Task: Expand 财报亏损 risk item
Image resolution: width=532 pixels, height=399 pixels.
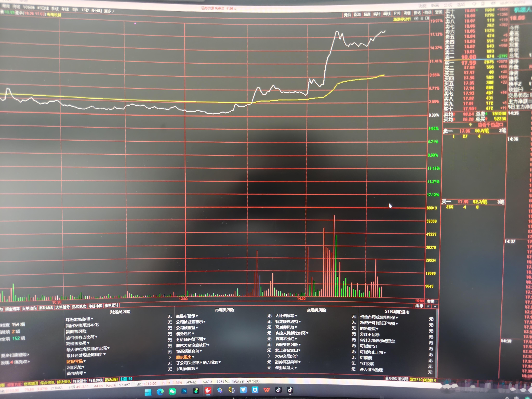Action: [x=76, y=361]
